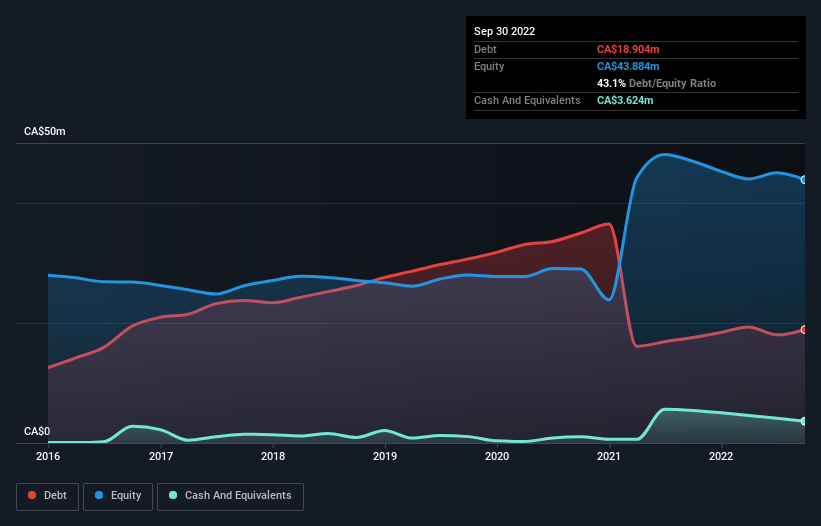821x526 pixels.
Task: Click the Equity row label in tooltip
Action: point(489,66)
